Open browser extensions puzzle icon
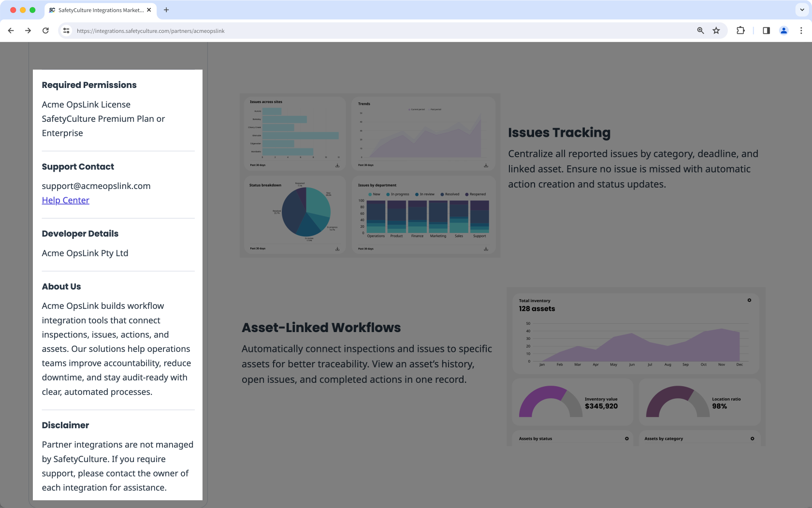This screenshot has width=812, height=508. pos(740,30)
